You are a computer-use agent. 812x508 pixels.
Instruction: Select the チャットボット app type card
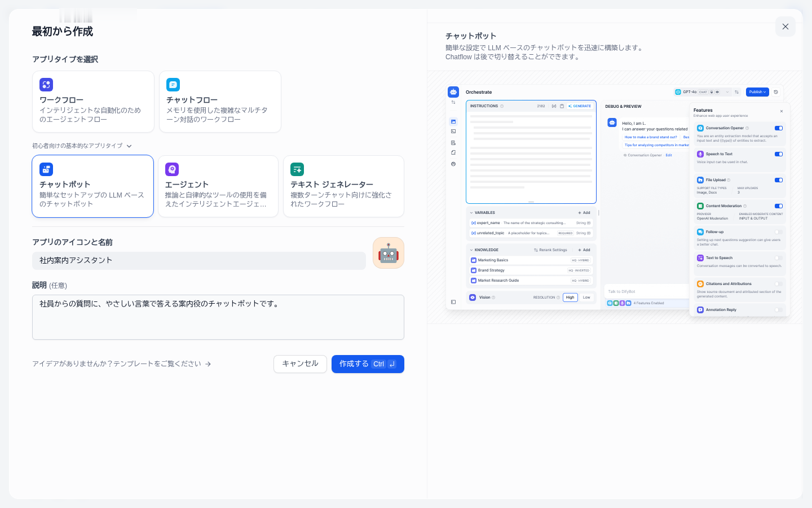[93, 186]
